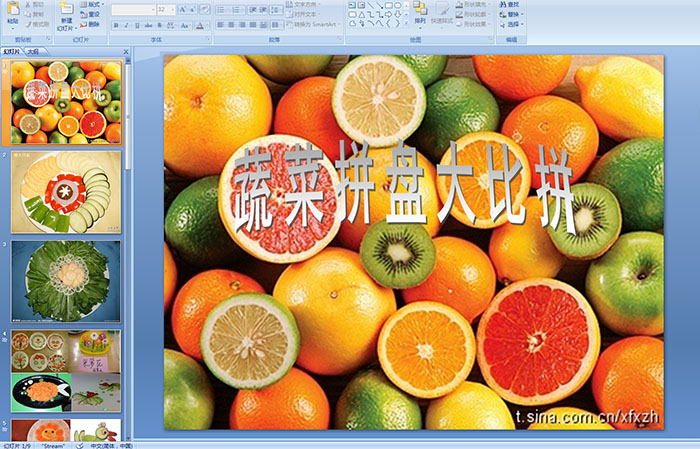Click the Decrease Font Size icon
This screenshot has height=449, width=700.
pos(193,9)
